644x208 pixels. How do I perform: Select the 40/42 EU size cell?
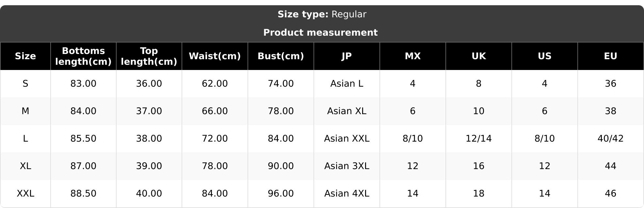(611, 139)
